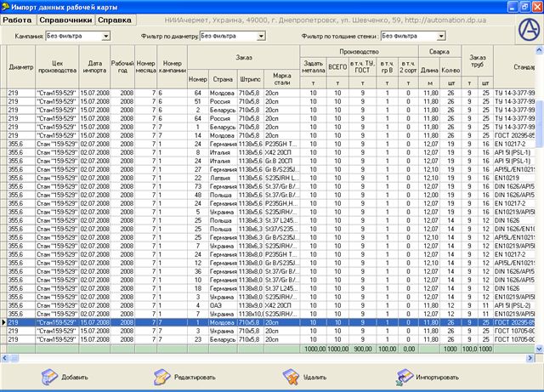
Task: Click the Задать металла column header
Action: 313,67
